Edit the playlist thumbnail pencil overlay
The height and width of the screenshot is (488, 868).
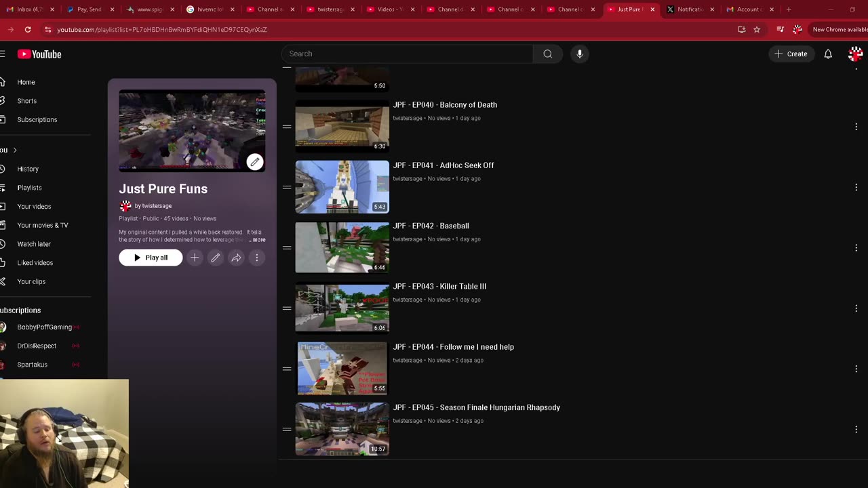(x=254, y=161)
